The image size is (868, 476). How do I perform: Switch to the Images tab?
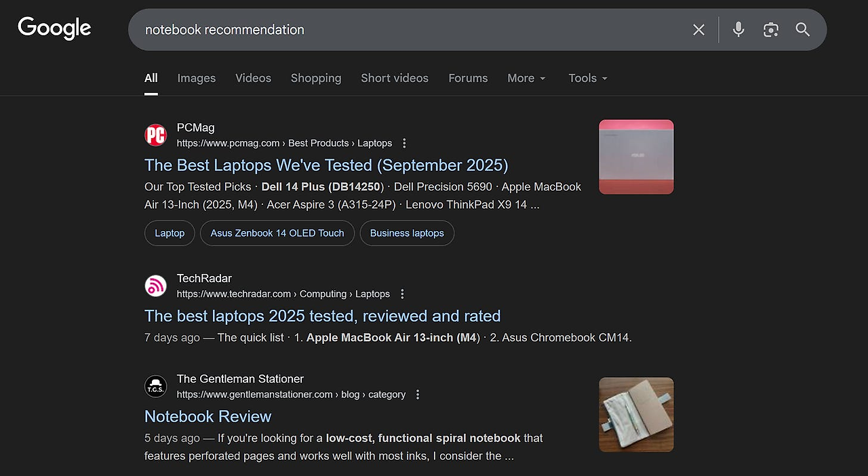(197, 78)
